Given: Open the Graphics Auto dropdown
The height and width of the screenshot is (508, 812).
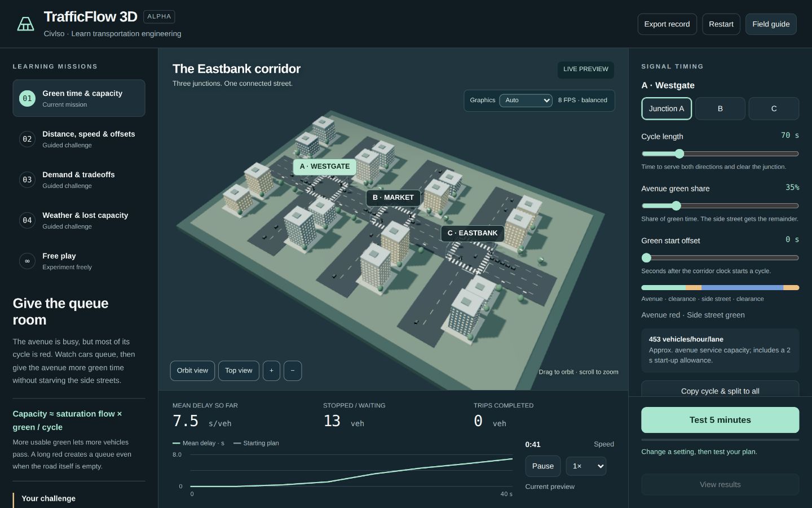Looking at the screenshot, I should 526,100.
